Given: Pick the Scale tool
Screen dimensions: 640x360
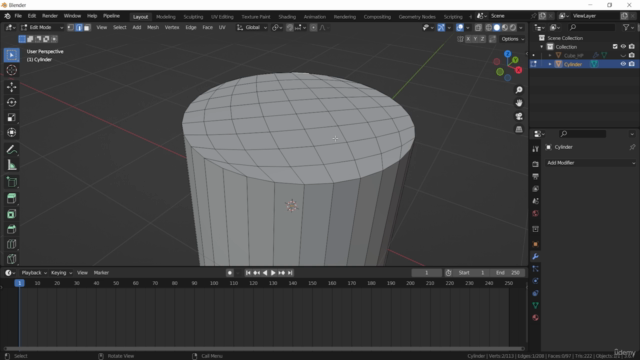Looking at the screenshot, I should pos(11,118).
